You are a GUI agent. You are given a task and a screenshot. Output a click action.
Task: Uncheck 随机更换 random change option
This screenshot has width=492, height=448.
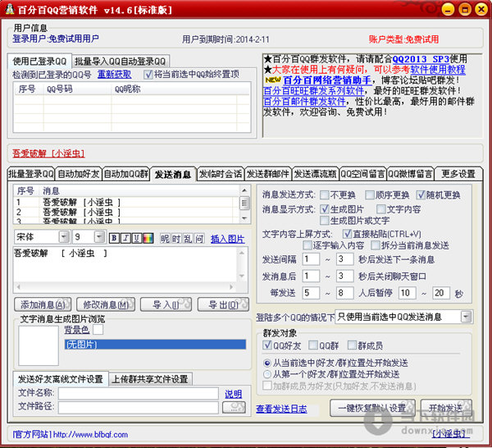(421, 195)
